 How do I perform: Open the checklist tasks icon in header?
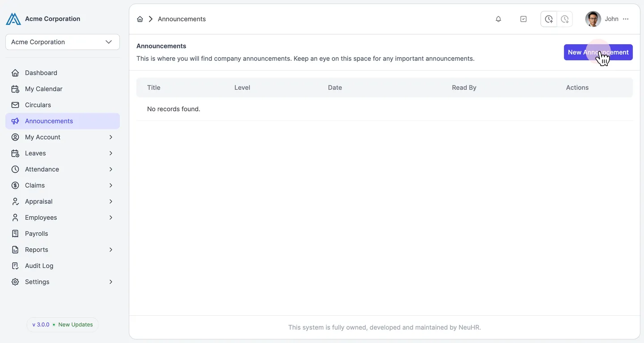[524, 19]
